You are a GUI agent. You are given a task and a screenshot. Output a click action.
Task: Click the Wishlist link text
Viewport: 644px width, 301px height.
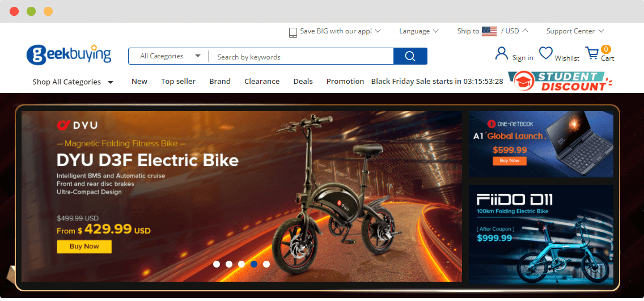pyautogui.click(x=567, y=58)
